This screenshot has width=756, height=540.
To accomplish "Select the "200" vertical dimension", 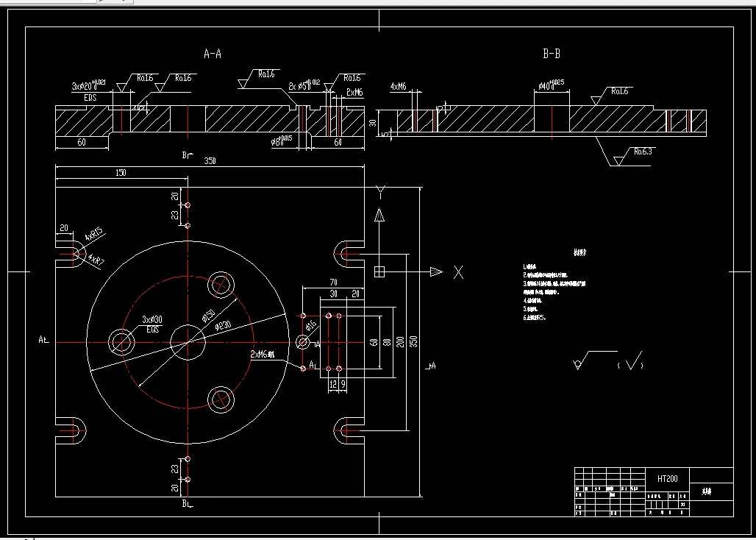I will [401, 342].
